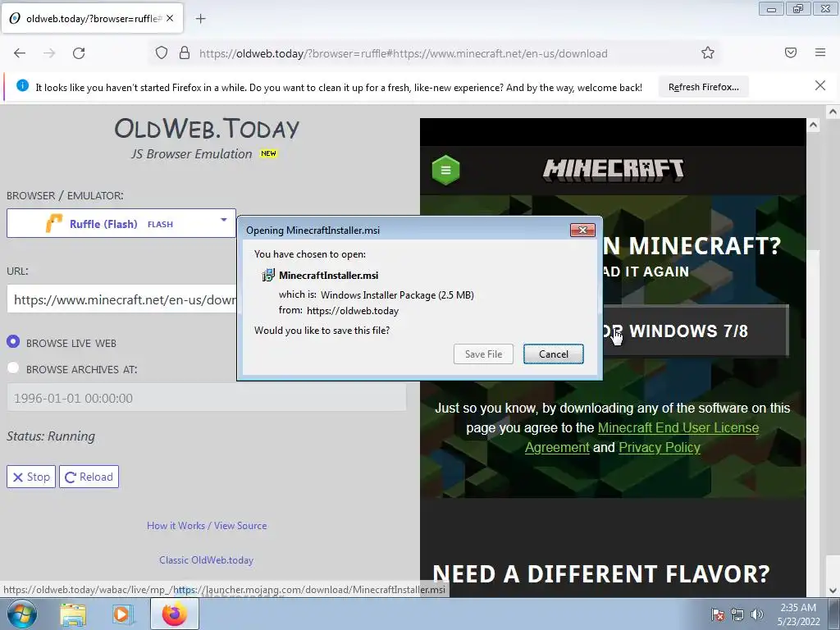This screenshot has width=840, height=630.
Task: Click the forward navigation arrow
Action: coord(49,53)
